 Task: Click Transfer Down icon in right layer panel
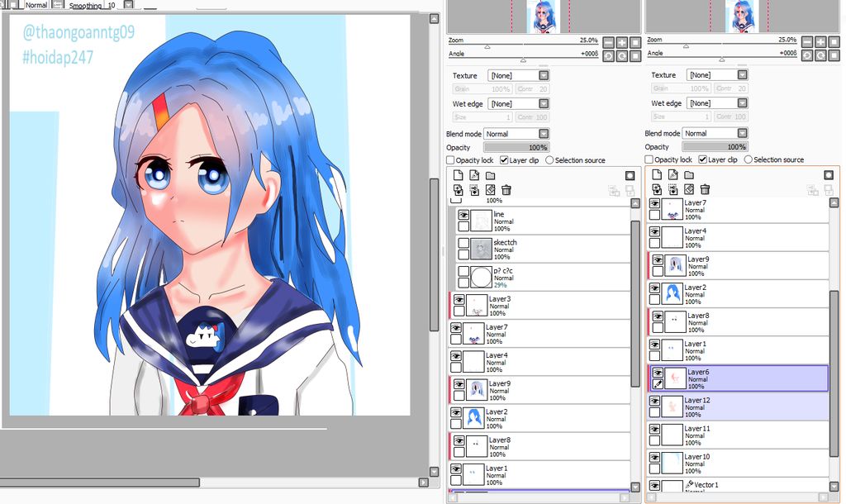tap(657, 189)
